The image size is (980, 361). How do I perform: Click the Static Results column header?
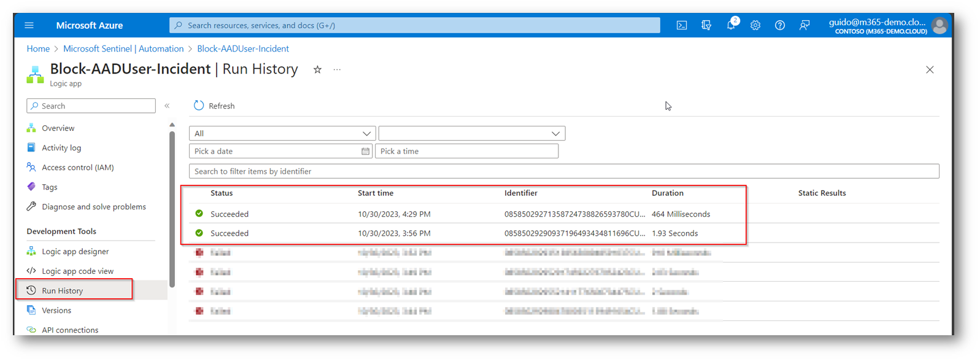(822, 193)
